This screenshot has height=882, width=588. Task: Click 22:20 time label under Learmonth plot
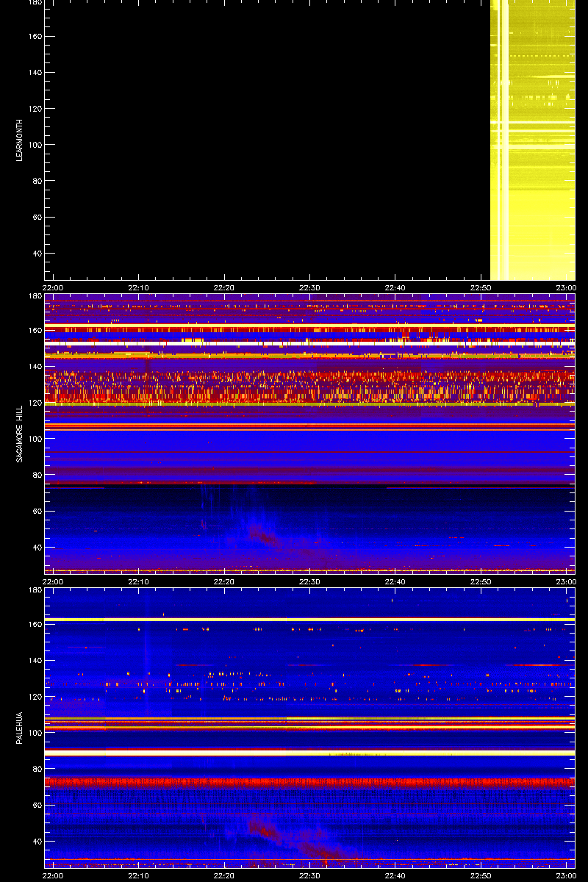pyautogui.click(x=224, y=287)
